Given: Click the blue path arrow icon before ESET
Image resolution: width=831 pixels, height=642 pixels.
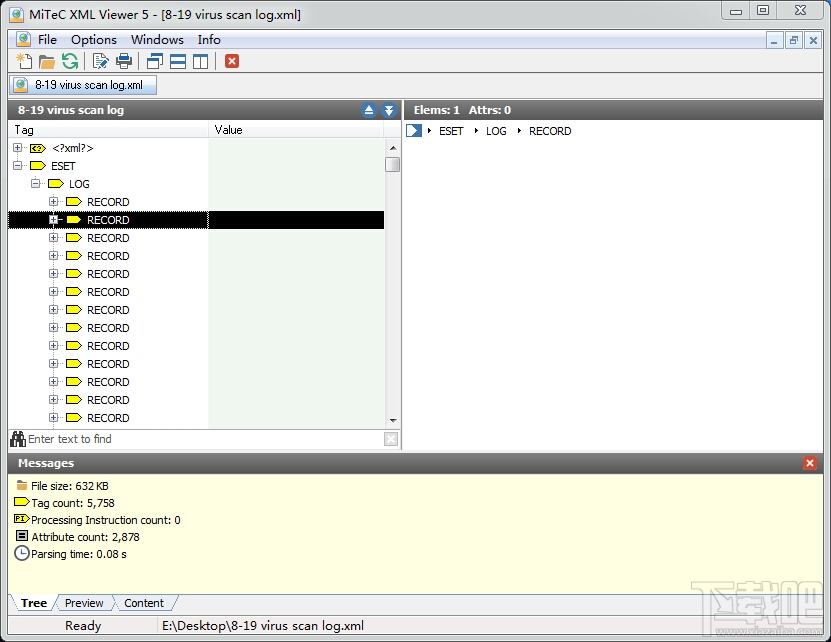Looking at the screenshot, I should [x=413, y=130].
